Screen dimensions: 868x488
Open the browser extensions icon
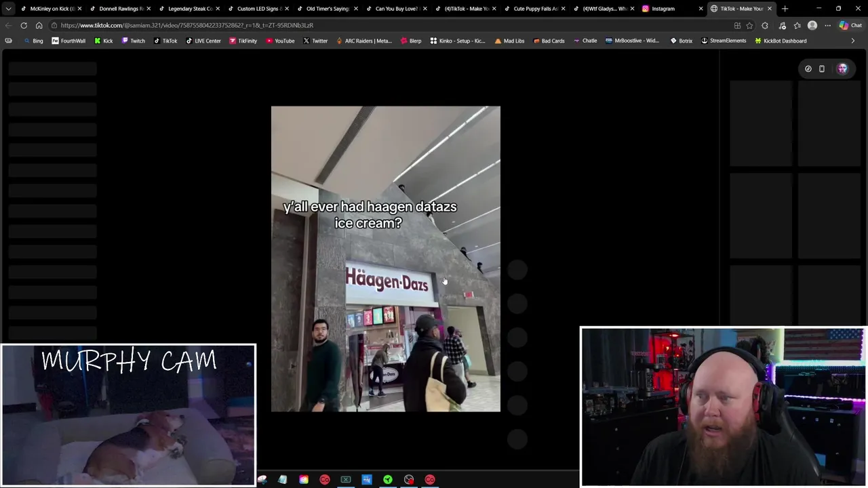pyautogui.click(x=765, y=26)
